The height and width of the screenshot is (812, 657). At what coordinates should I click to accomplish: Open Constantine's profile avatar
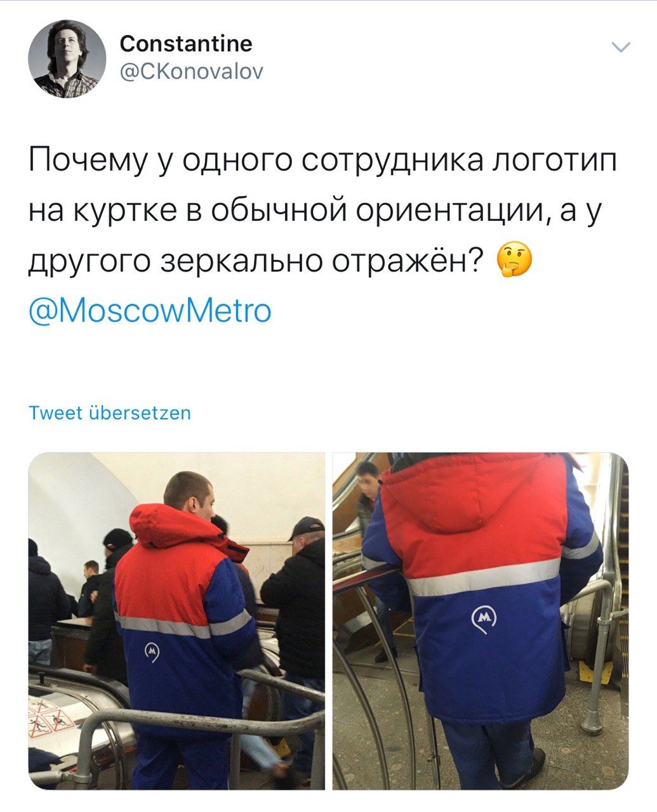67,58
